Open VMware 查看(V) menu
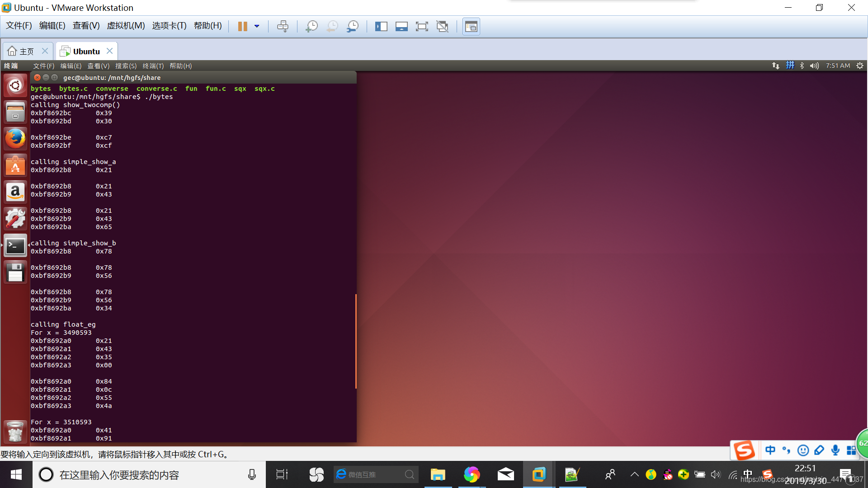868x488 pixels. tap(86, 26)
